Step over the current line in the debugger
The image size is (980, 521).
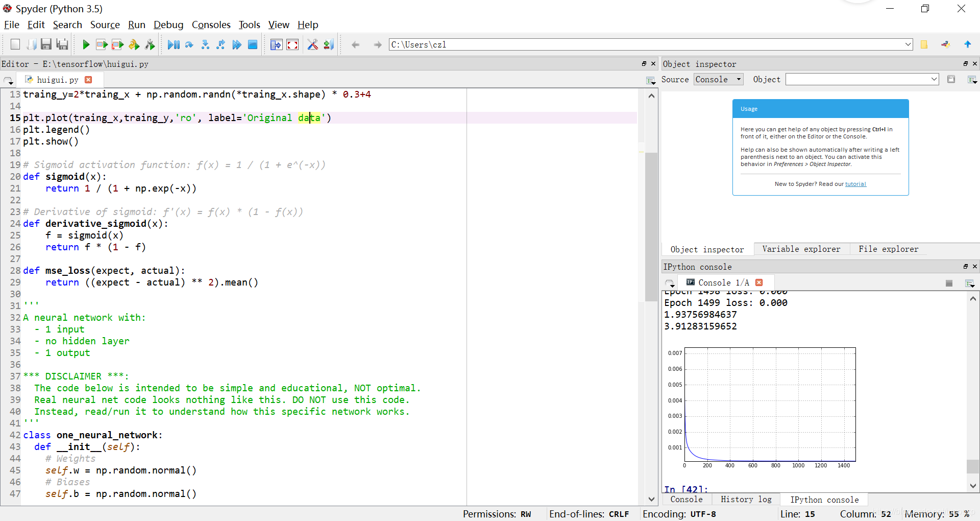click(x=189, y=45)
